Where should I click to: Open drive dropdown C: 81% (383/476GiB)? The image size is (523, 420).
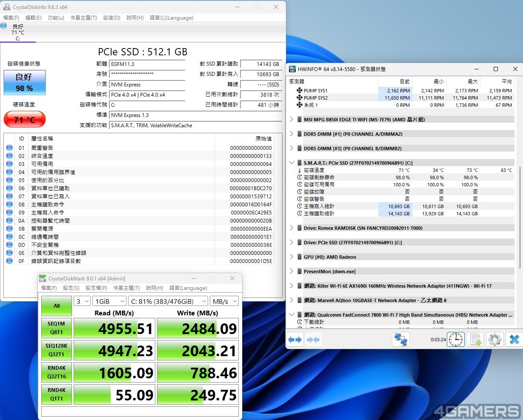click(168, 301)
